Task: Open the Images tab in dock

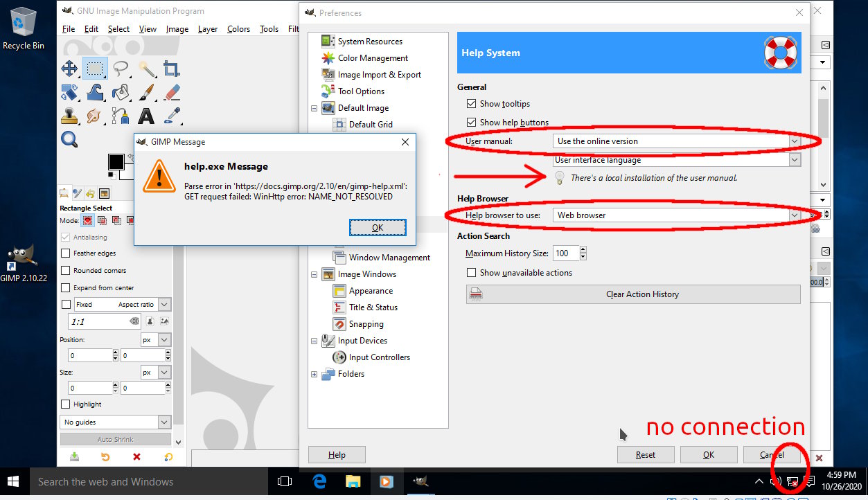Action: (104, 193)
